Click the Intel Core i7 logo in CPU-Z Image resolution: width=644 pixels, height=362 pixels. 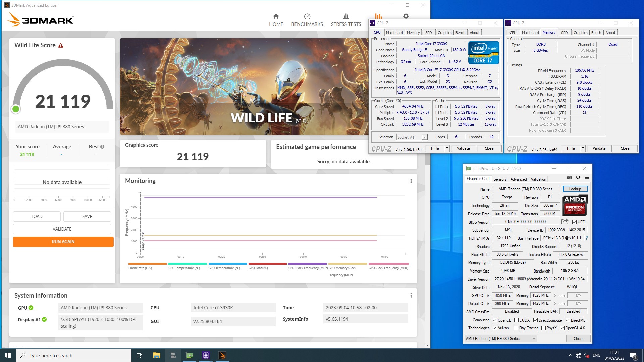tap(483, 52)
